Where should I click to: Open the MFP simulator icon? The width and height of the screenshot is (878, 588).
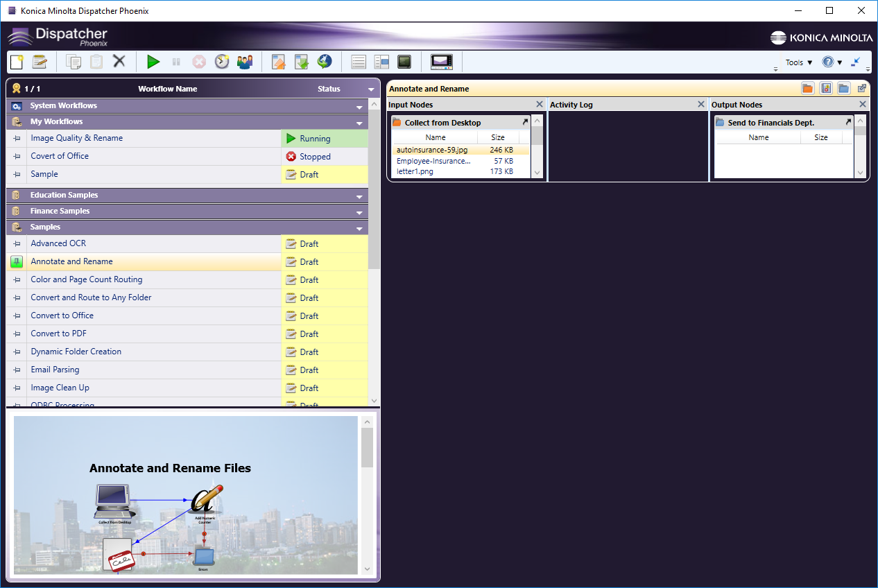[x=442, y=62]
